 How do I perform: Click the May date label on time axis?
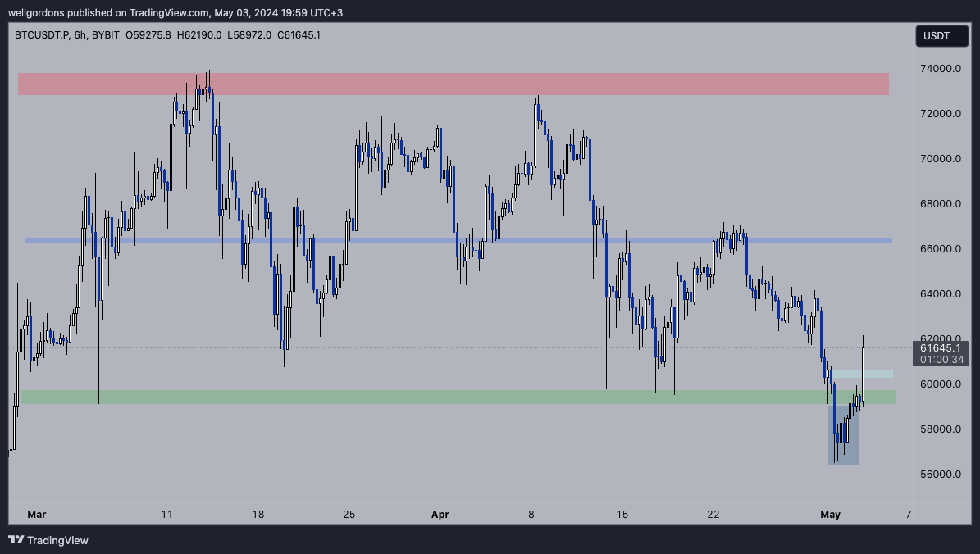pos(830,515)
